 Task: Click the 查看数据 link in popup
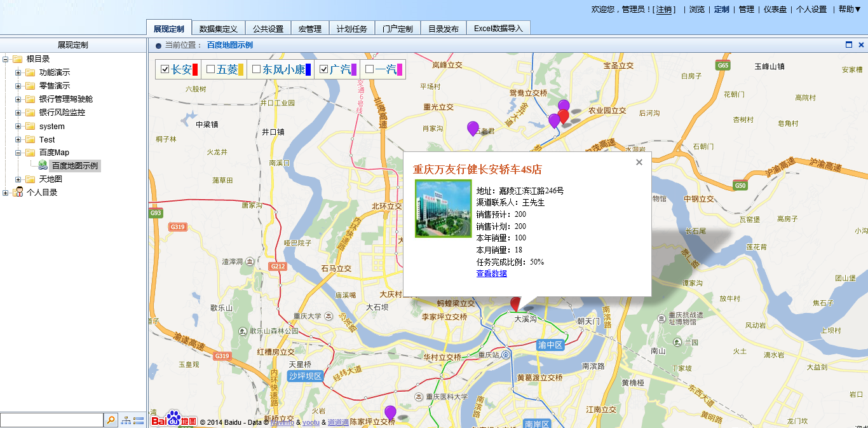pyautogui.click(x=492, y=273)
